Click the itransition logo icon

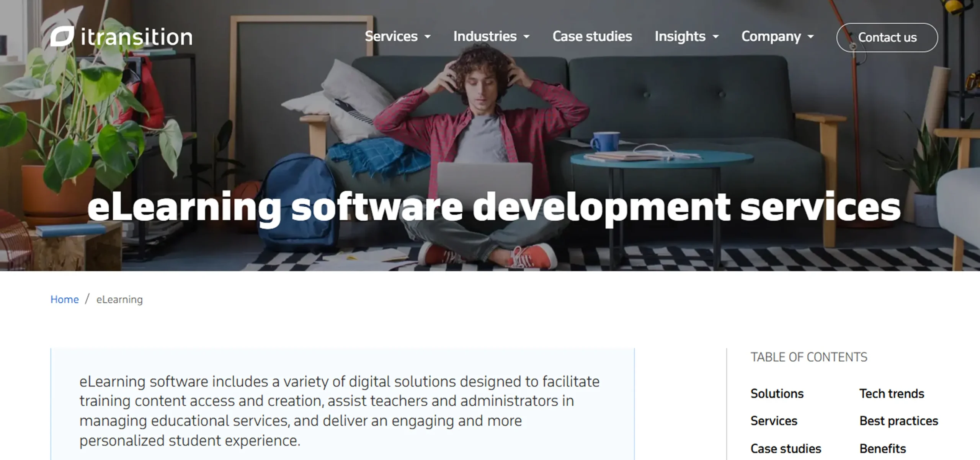[x=62, y=36]
